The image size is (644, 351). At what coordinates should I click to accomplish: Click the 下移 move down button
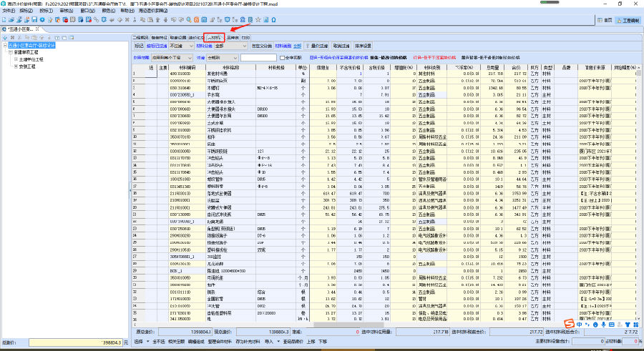click(323, 342)
